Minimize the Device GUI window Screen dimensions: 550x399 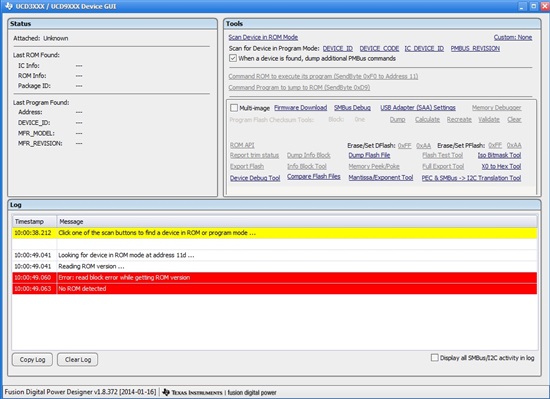point(522,6)
